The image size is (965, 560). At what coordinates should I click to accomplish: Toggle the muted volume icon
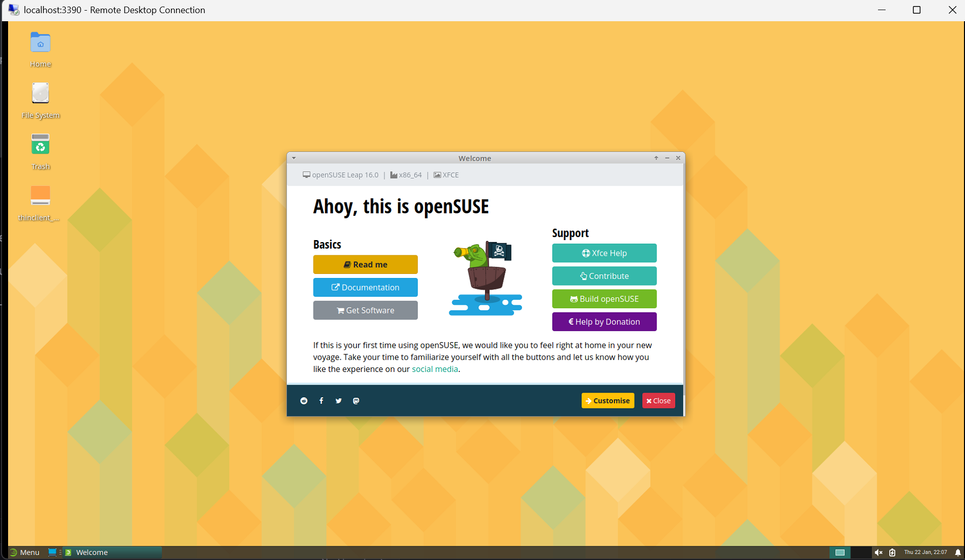879,552
